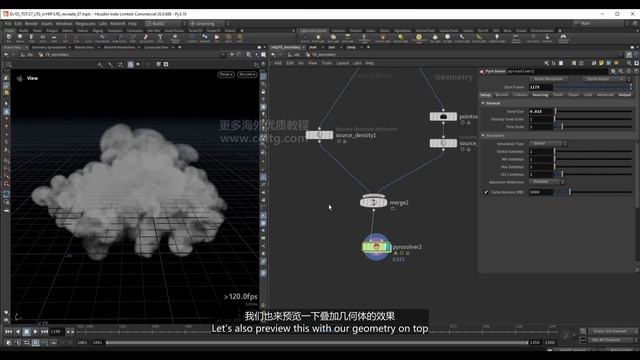Adjust the Voxel Size slider

click(593, 111)
